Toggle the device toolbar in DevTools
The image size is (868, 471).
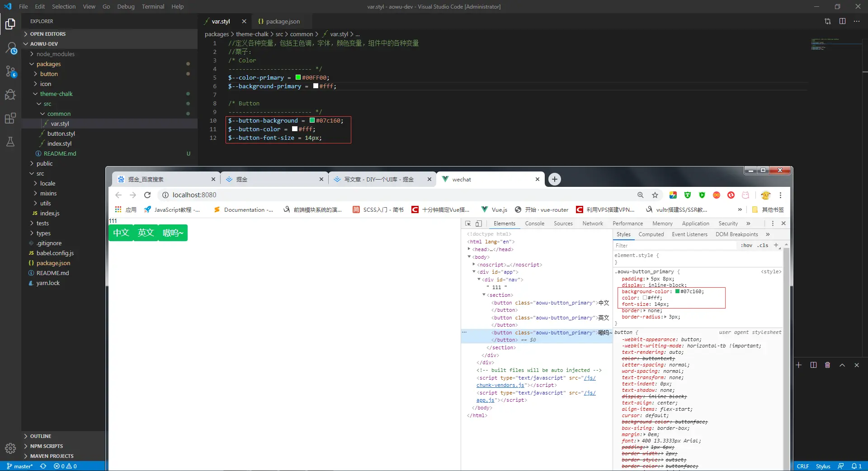[x=478, y=224]
